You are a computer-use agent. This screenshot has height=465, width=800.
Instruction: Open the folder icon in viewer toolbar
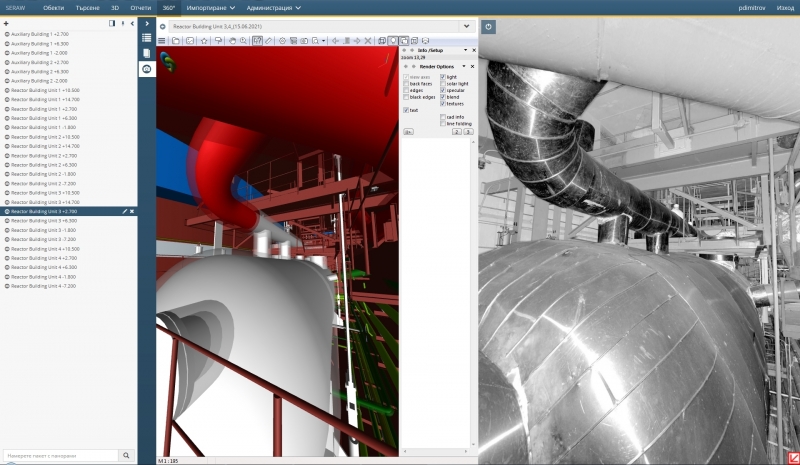tap(175, 41)
